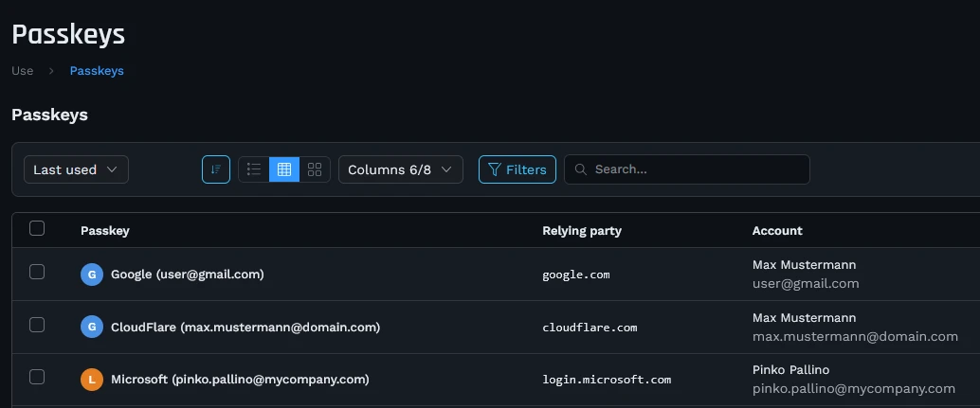The height and width of the screenshot is (408, 980).
Task: Open the CloudFlare (max.mustermann@domain.com) passkey
Action: coord(245,327)
